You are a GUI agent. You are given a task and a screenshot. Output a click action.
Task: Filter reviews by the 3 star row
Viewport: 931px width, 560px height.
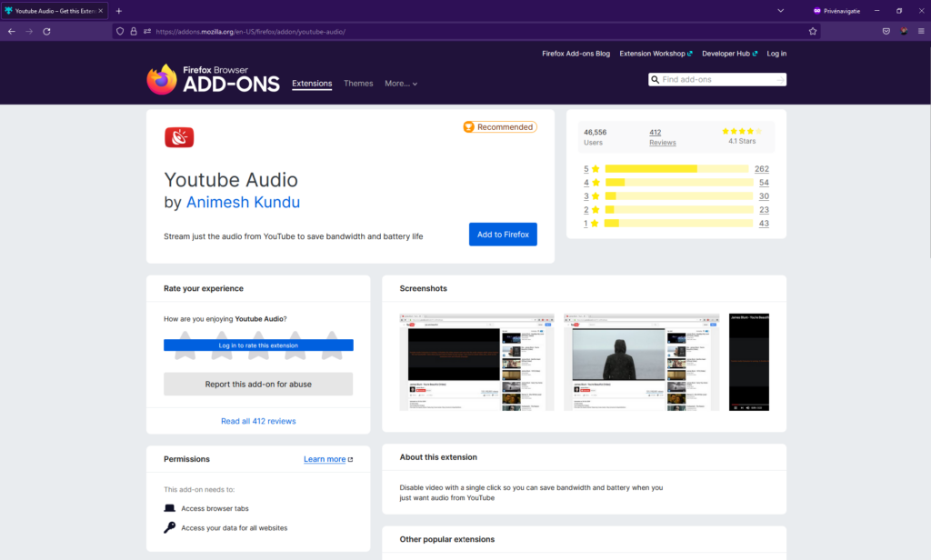pyautogui.click(x=676, y=196)
